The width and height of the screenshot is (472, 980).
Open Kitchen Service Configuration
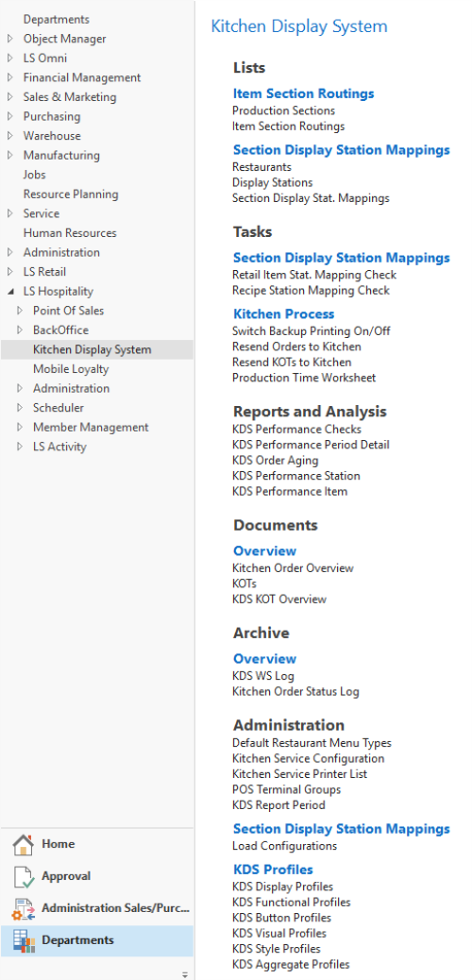point(308,759)
